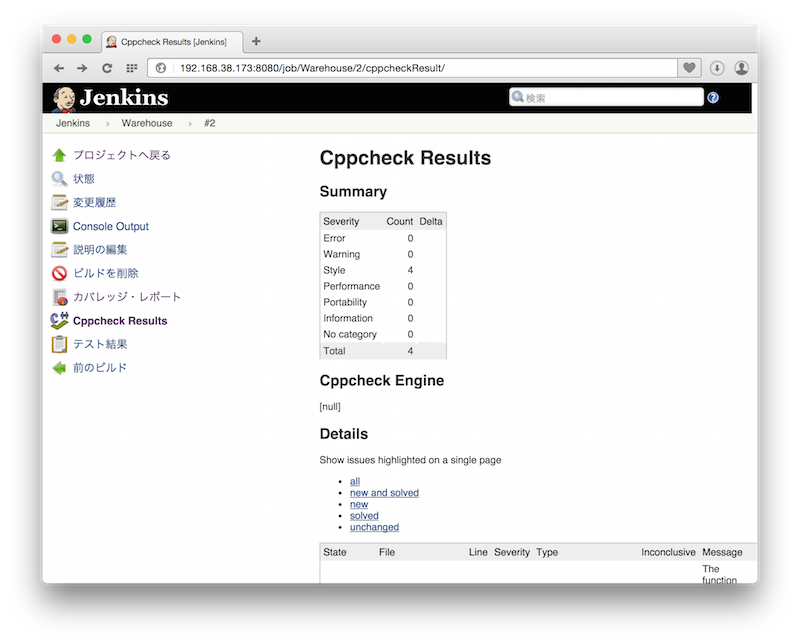The width and height of the screenshot is (800, 644).
Task: Click the search help question mark icon
Action: [713, 98]
